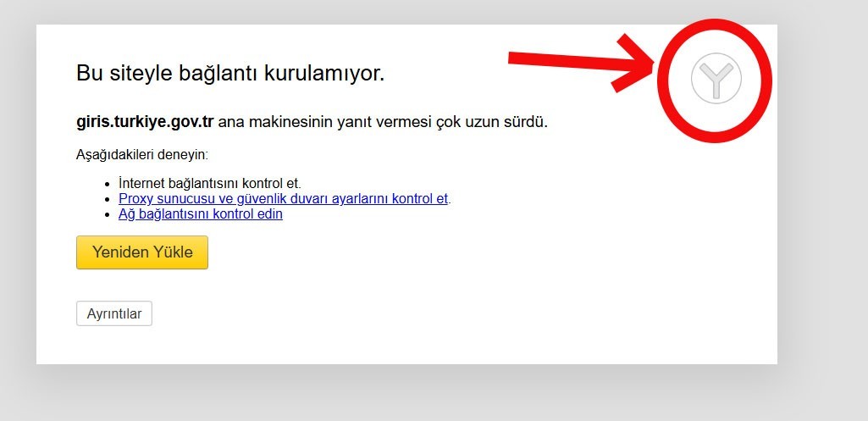Click the heading Bu siteyle bağlantı kurulamıyor
The height and width of the screenshot is (421, 868).
(230, 73)
